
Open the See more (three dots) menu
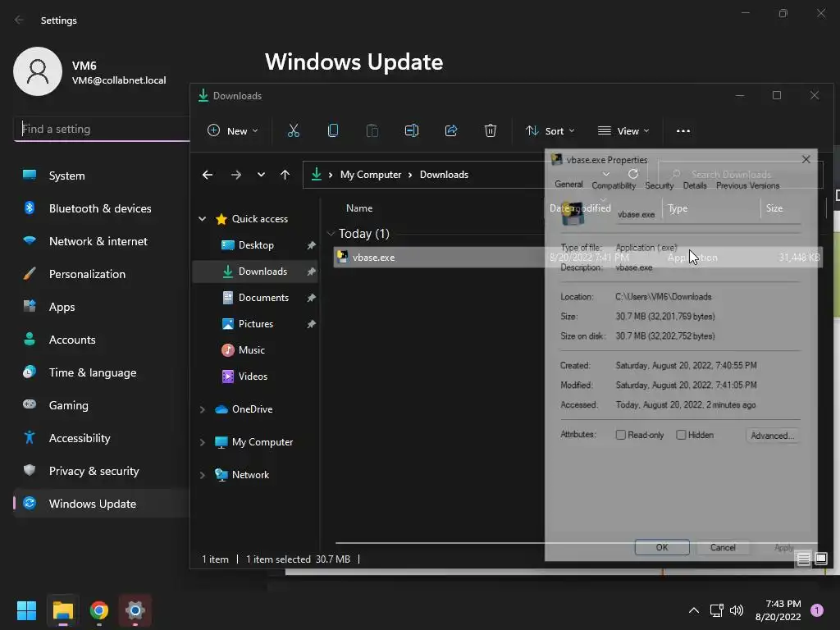[x=683, y=130]
